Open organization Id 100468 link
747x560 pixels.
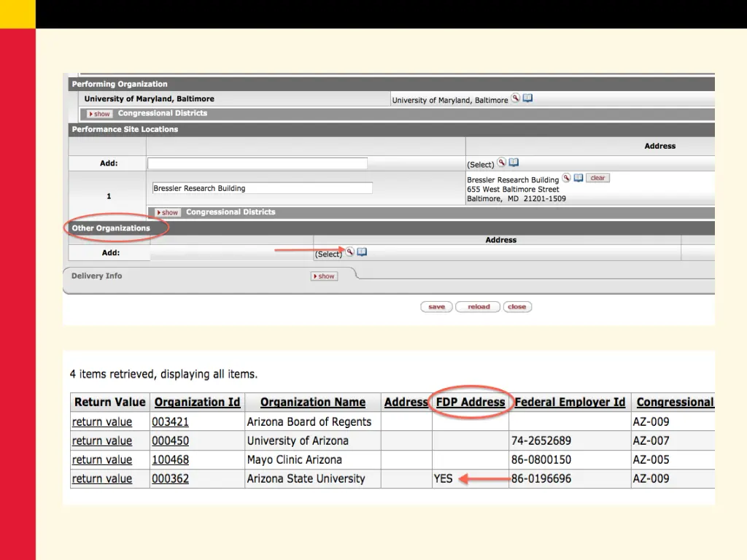(x=170, y=460)
